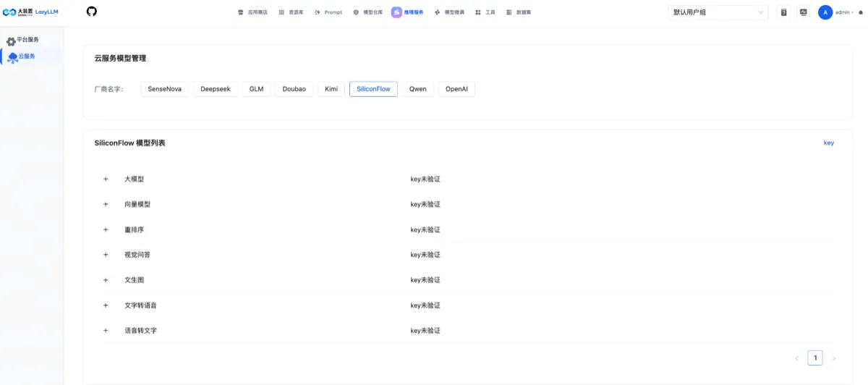Go to page 1 in pagination
The height and width of the screenshot is (385, 868).
(x=815, y=357)
